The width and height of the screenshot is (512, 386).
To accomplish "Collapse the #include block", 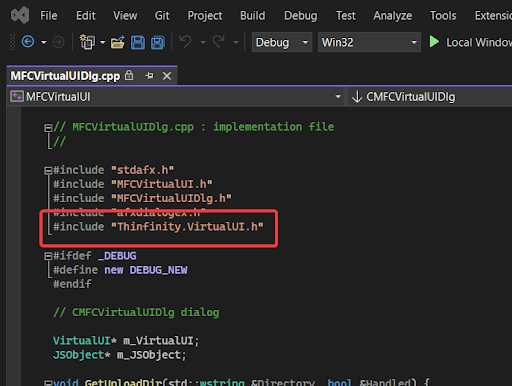I will [x=48, y=171].
